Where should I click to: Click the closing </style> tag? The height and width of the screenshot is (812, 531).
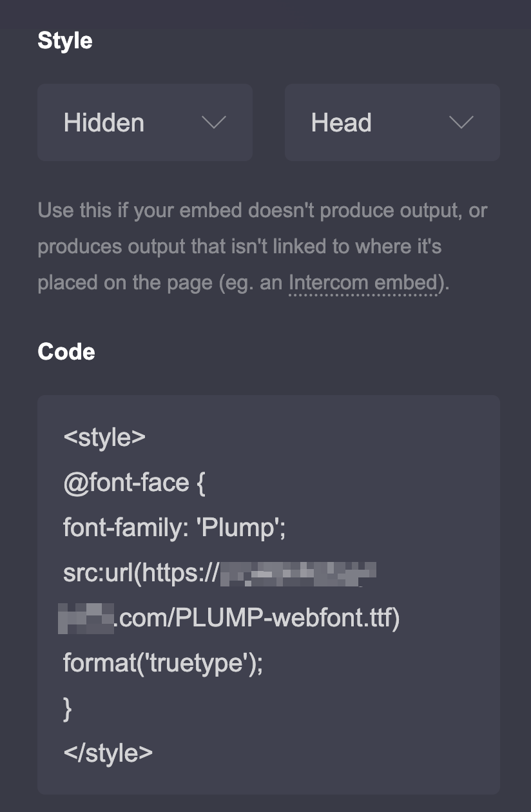pos(108,753)
